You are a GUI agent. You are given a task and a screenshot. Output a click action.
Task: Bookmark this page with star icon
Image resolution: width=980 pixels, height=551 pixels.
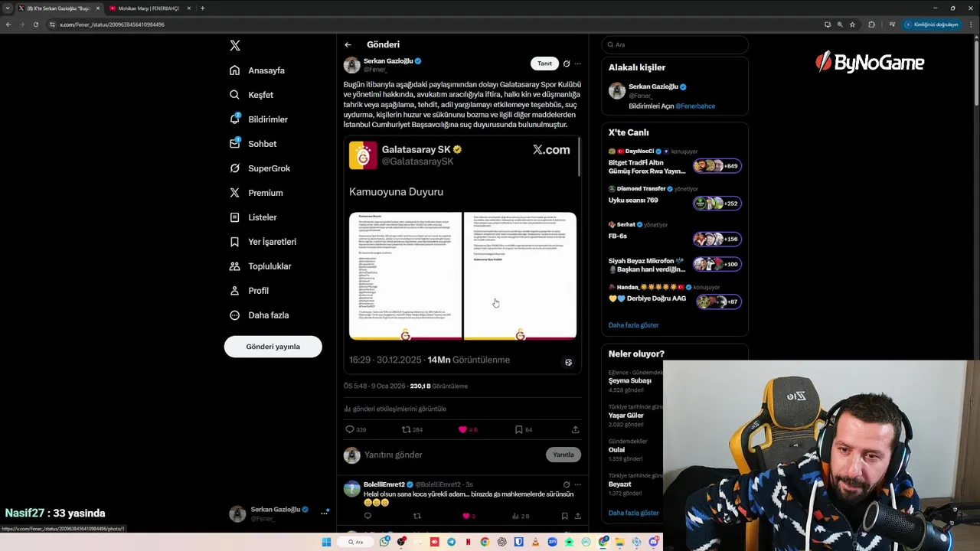click(x=852, y=24)
